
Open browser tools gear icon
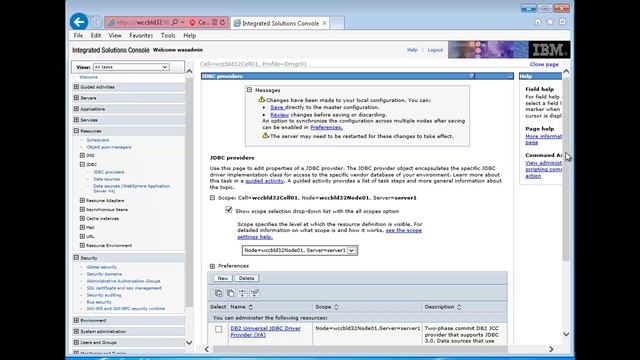tap(562, 22)
